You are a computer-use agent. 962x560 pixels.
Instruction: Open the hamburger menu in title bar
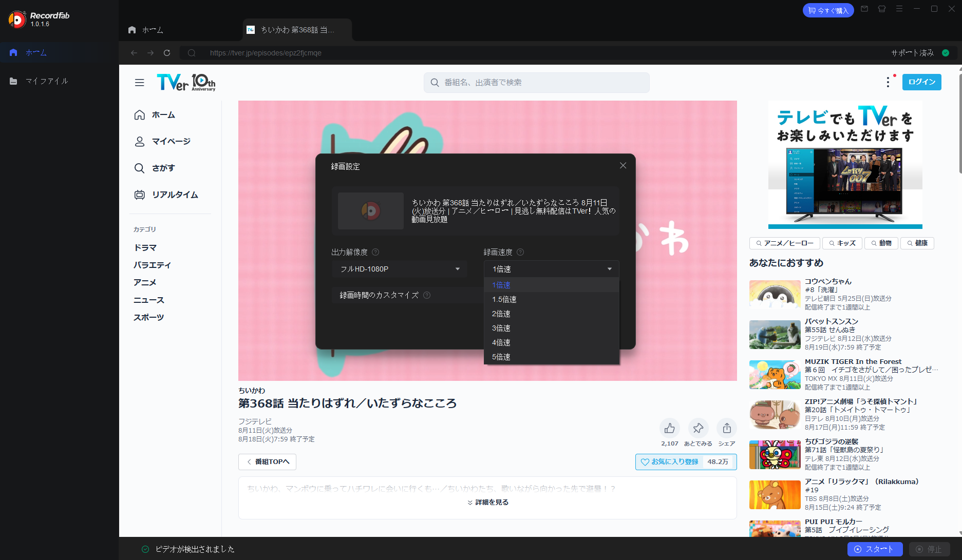click(899, 9)
